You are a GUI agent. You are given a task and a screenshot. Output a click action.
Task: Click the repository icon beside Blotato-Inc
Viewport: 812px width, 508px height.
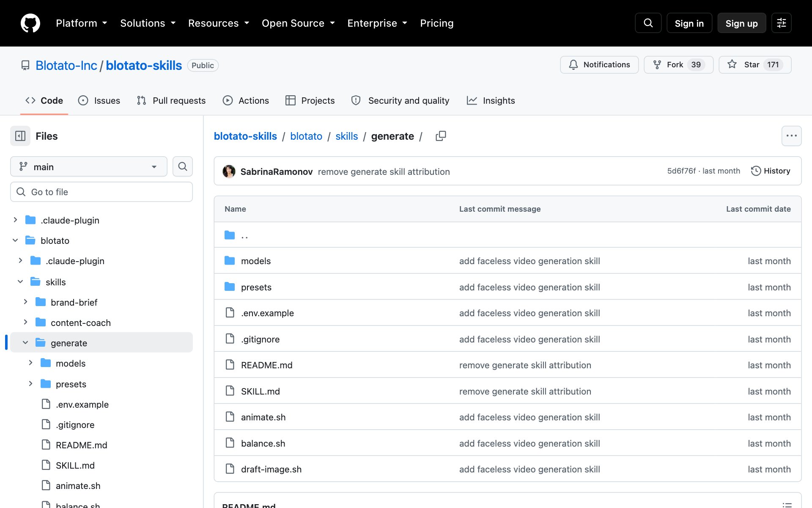click(x=25, y=65)
